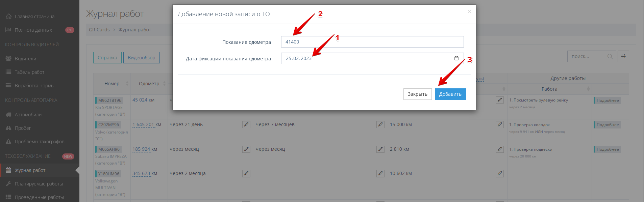644x202 pixels.
Task: Open Планируемые работы sidebar item
Action: (39, 184)
